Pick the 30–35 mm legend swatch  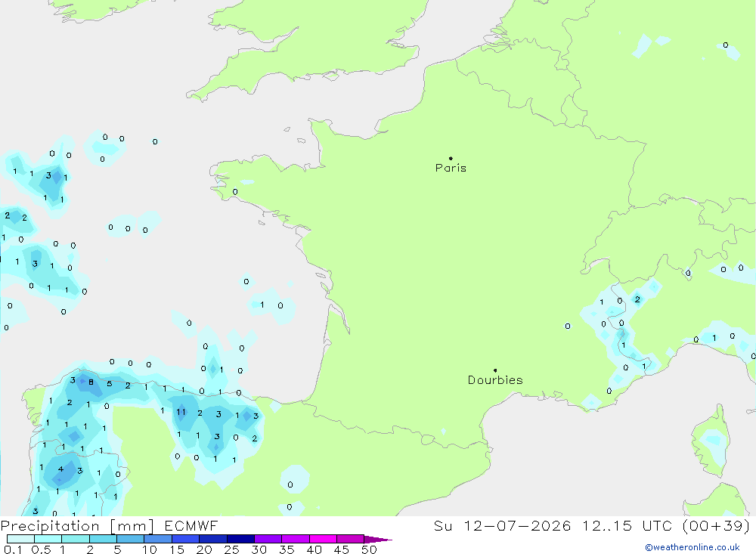coord(268,539)
